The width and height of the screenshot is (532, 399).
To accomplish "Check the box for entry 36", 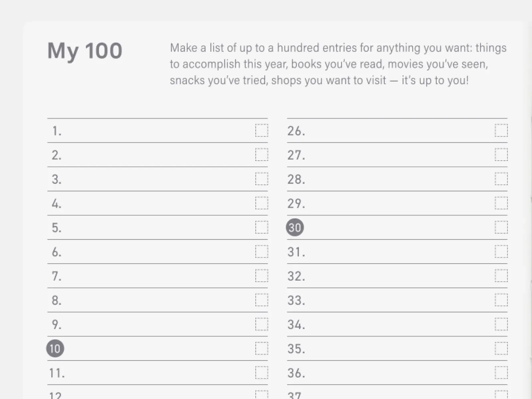I will (x=501, y=373).
